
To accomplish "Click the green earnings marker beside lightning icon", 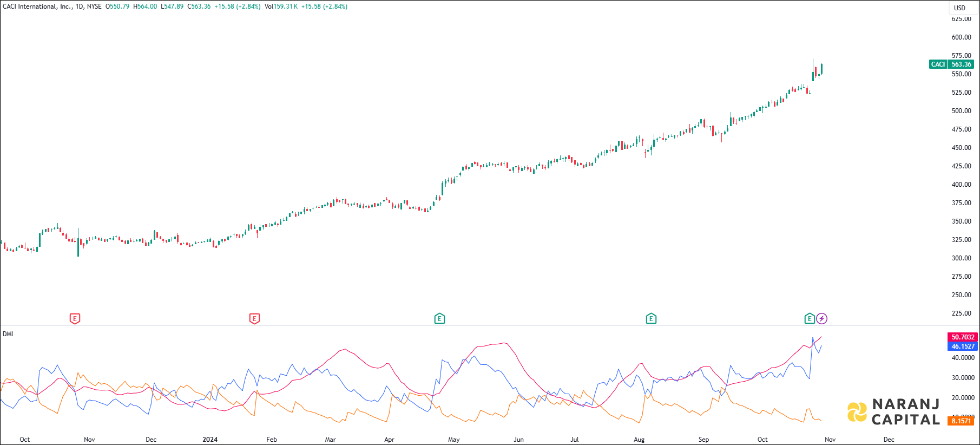I will tap(810, 319).
